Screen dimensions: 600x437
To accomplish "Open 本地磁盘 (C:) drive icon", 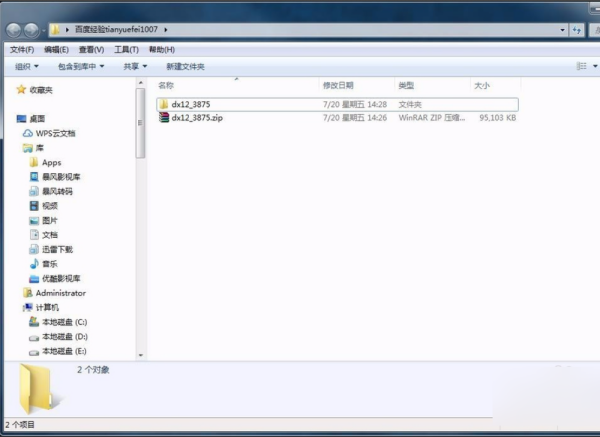I will [x=34, y=322].
